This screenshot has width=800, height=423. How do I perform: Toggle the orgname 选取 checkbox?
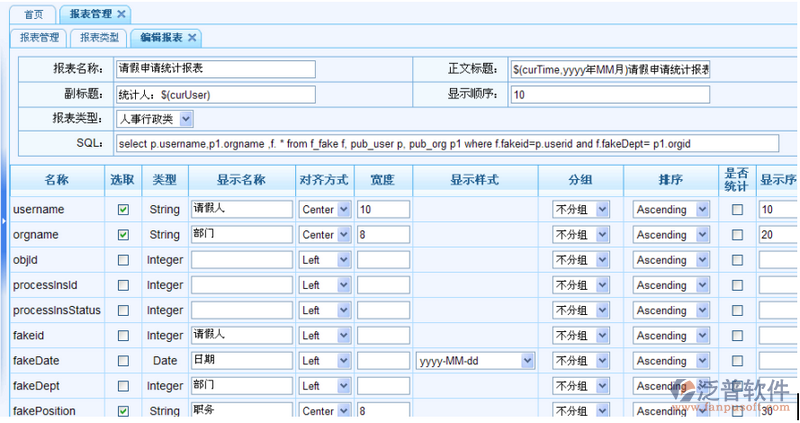[x=123, y=235]
